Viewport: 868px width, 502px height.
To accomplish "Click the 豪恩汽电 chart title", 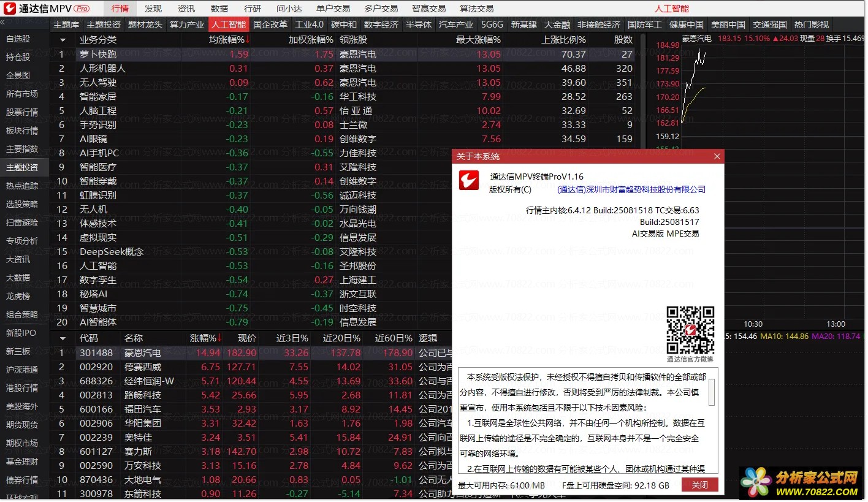I will coord(697,38).
